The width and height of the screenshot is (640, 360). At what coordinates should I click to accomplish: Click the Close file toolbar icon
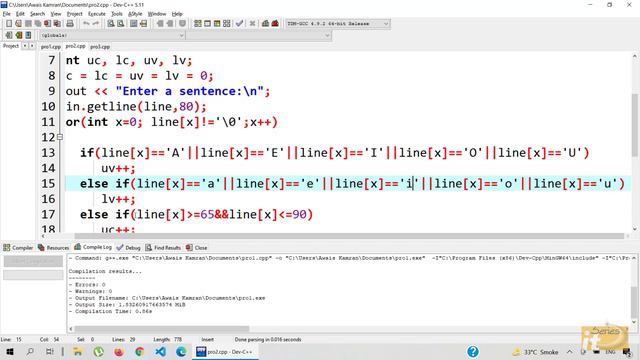(48, 24)
